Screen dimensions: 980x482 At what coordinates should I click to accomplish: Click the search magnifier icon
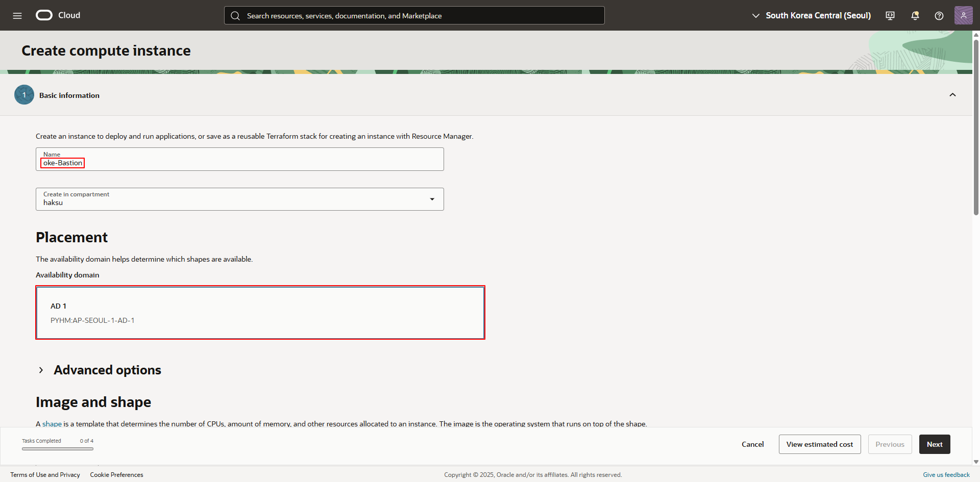(x=235, y=16)
